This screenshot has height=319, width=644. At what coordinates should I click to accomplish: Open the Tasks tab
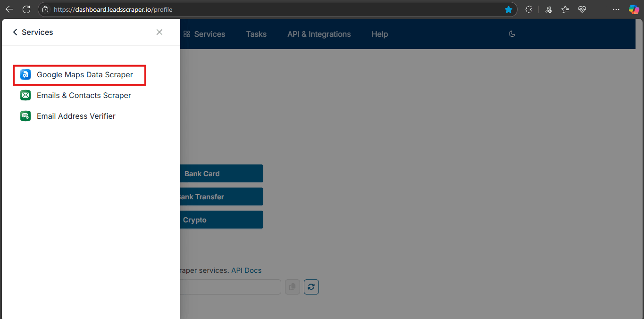(256, 34)
